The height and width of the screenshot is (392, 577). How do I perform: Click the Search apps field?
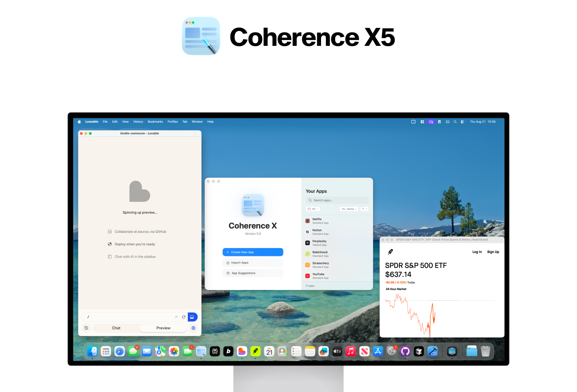coord(337,200)
